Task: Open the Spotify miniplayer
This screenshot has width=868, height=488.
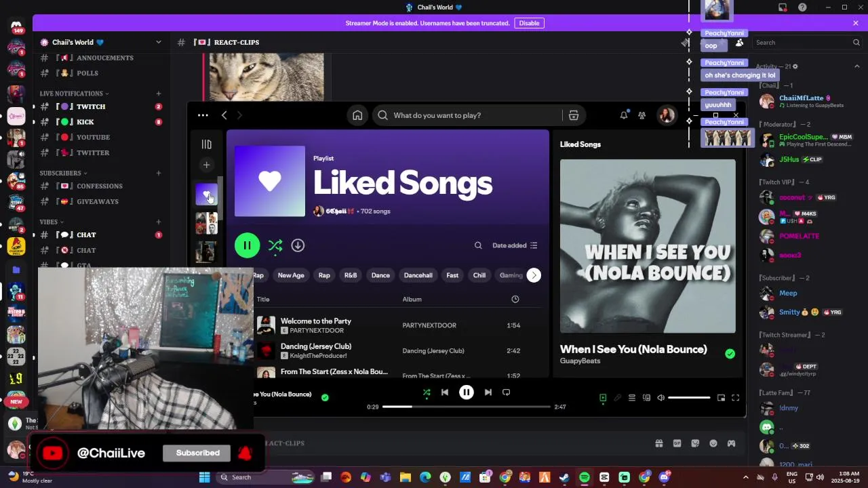Action: (721, 398)
